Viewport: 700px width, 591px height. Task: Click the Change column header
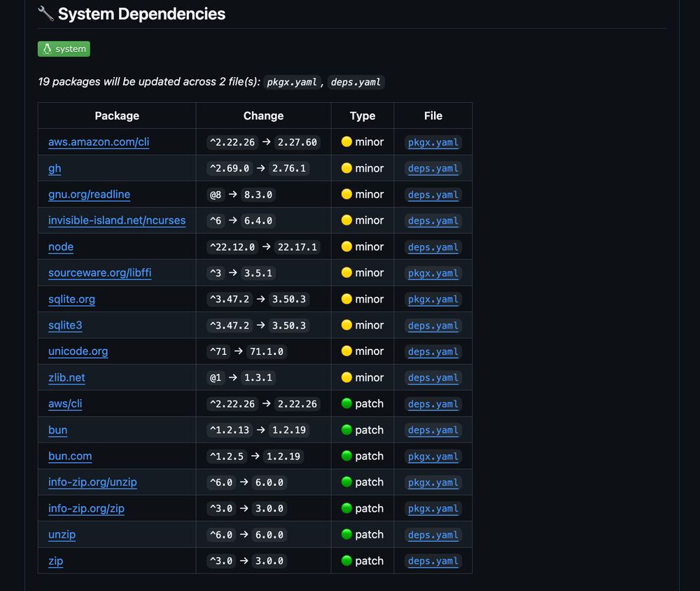(x=263, y=116)
